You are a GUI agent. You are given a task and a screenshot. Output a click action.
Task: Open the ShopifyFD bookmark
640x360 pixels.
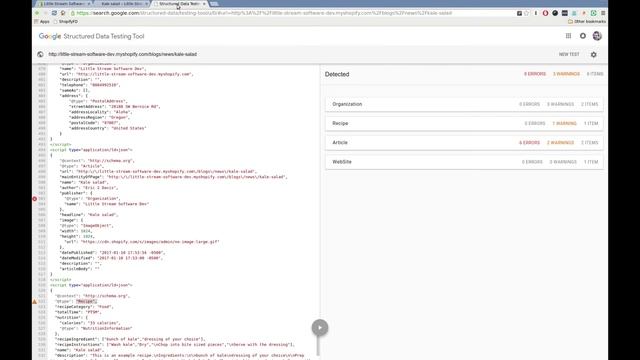pyautogui.click(x=66, y=22)
